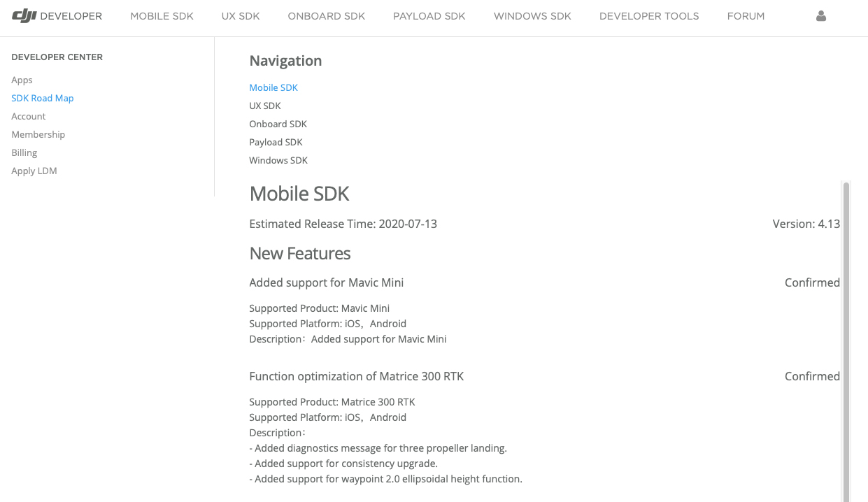Screen dimensions: 868x502
Task: Jump to Windows SDK in Navigation list
Action: pos(278,160)
